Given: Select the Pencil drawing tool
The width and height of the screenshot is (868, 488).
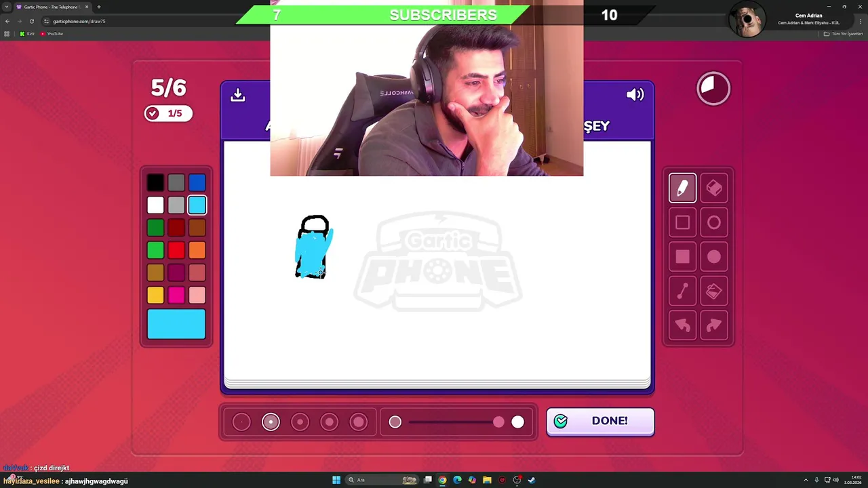Looking at the screenshot, I should (682, 188).
